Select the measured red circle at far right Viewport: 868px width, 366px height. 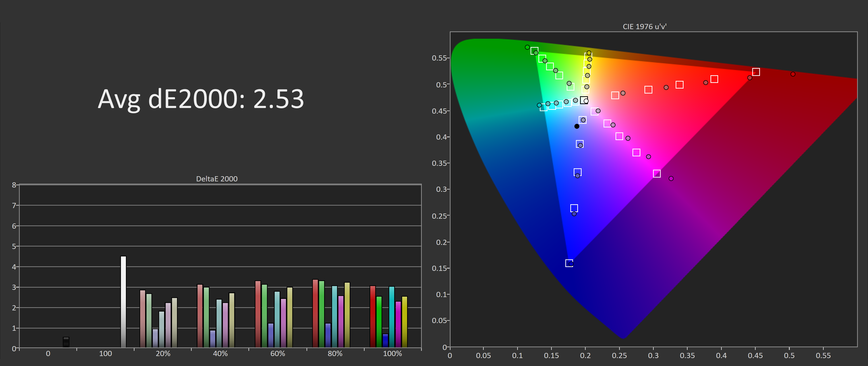[x=793, y=74]
